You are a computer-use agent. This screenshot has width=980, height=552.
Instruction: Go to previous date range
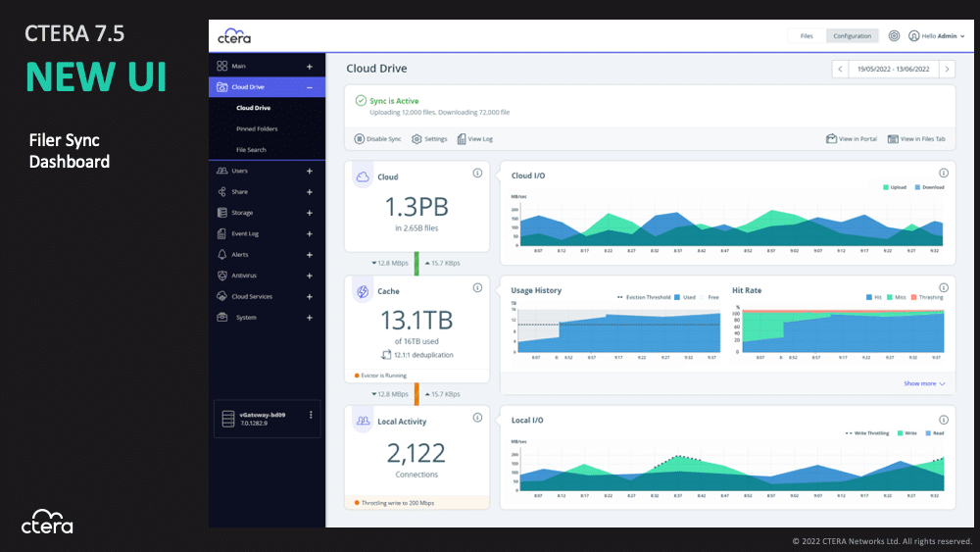click(x=840, y=69)
